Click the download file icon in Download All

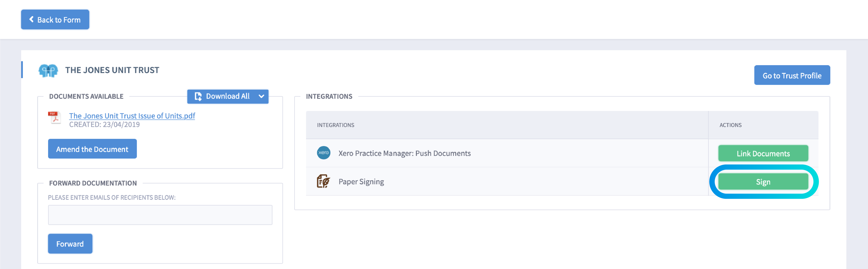pyautogui.click(x=198, y=96)
